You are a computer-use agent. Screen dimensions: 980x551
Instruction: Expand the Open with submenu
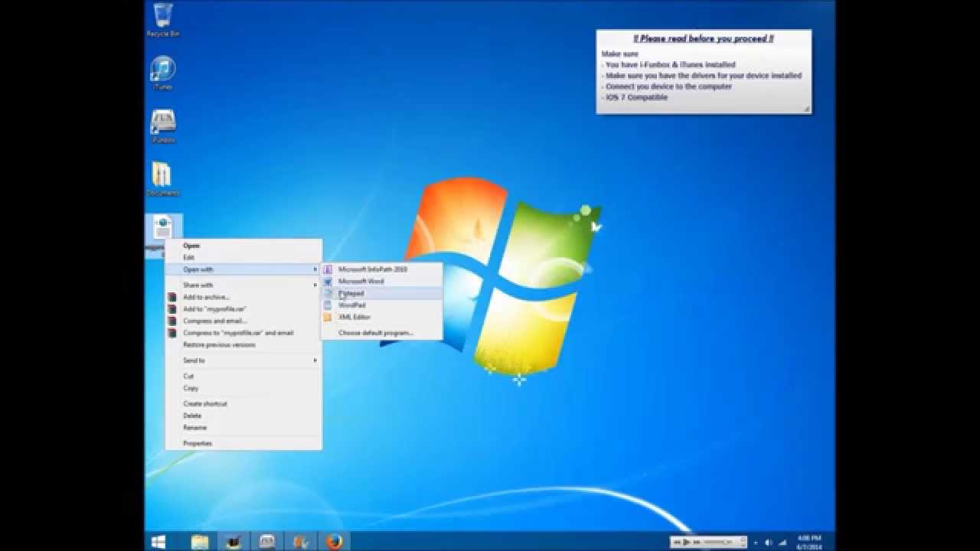[x=243, y=269]
